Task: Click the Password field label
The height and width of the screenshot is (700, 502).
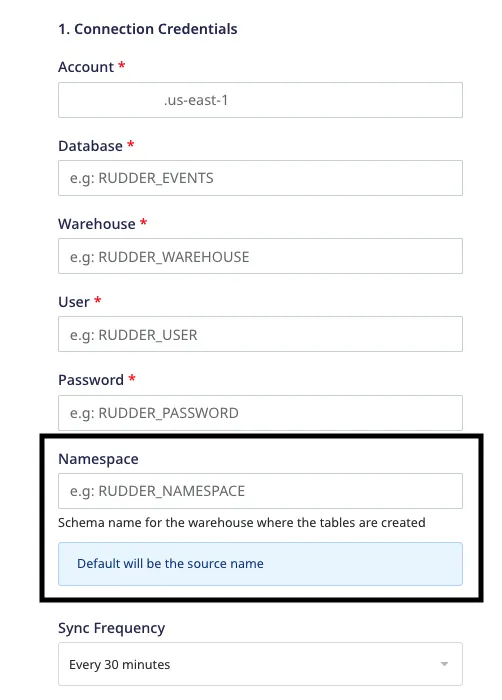Action: click(91, 380)
